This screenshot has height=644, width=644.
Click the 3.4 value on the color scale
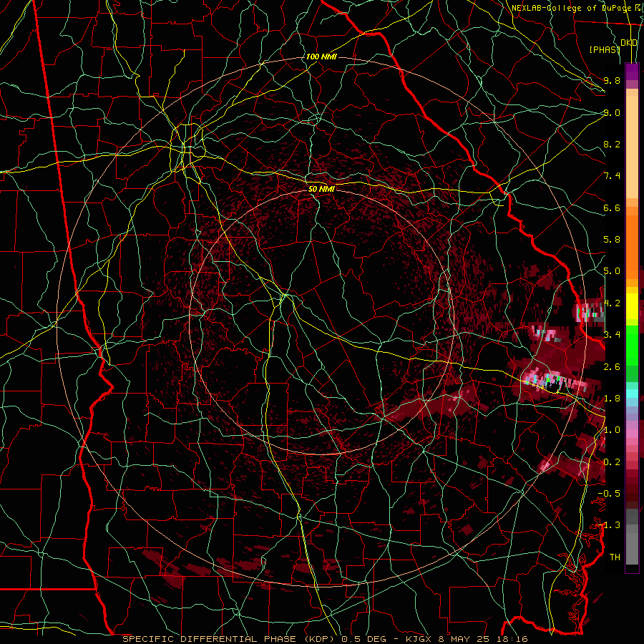pos(612,334)
